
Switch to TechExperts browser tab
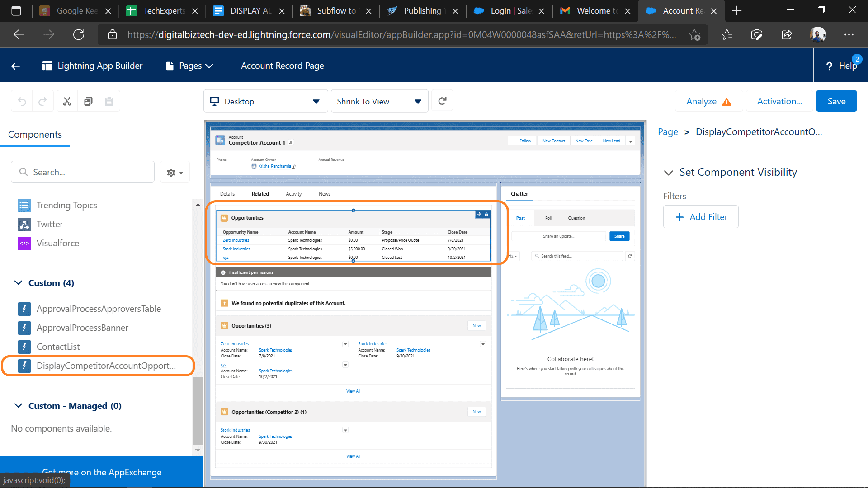pyautogui.click(x=163, y=11)
